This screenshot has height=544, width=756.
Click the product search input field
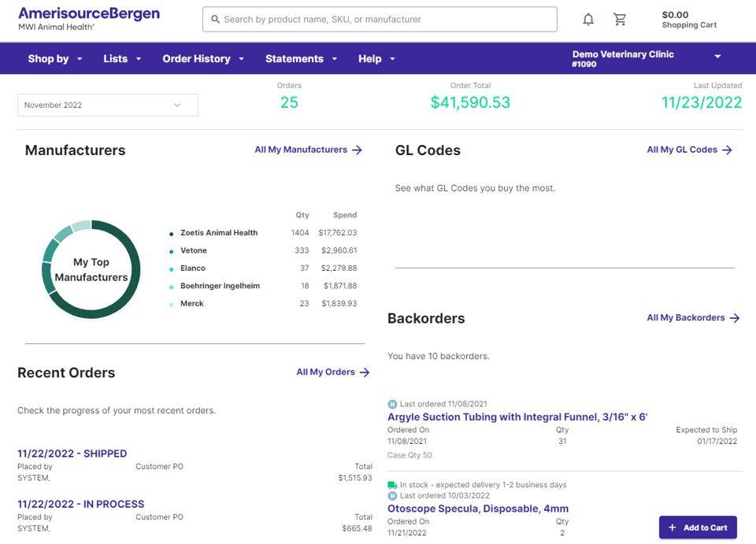386,20
